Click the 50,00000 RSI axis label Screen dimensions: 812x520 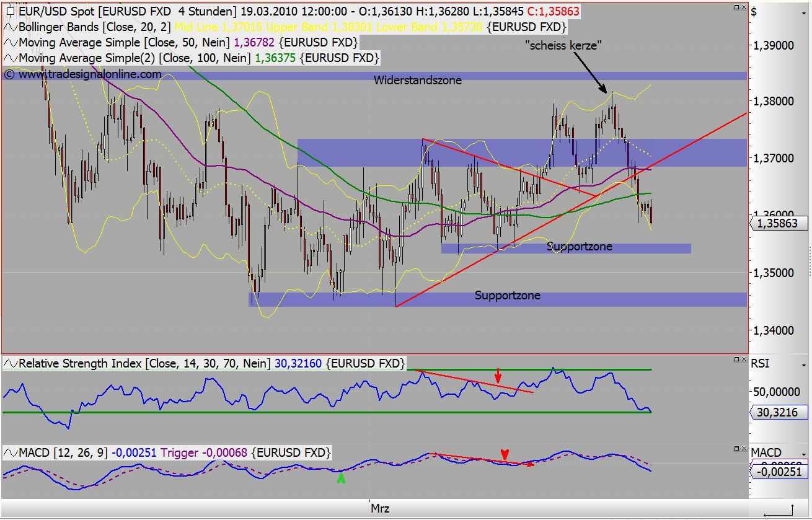[x=777, y=392]
